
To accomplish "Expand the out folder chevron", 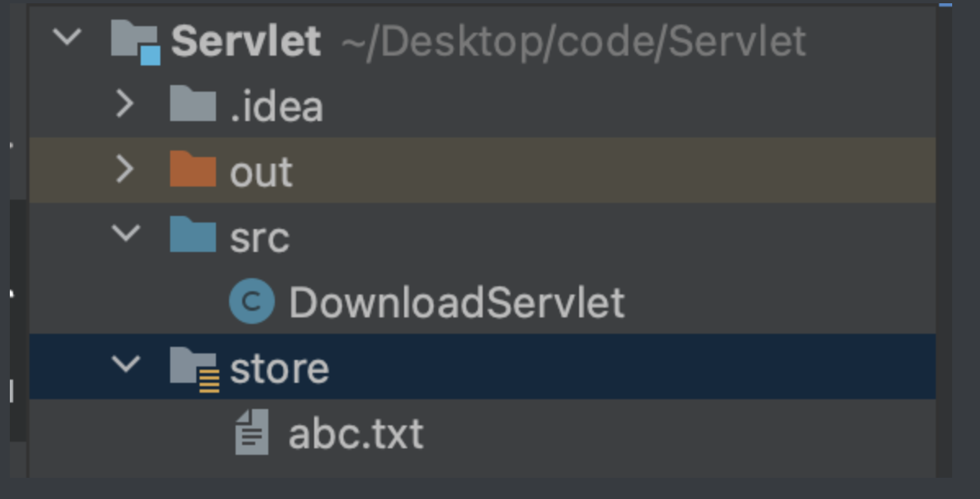I will tap(124, 169).
